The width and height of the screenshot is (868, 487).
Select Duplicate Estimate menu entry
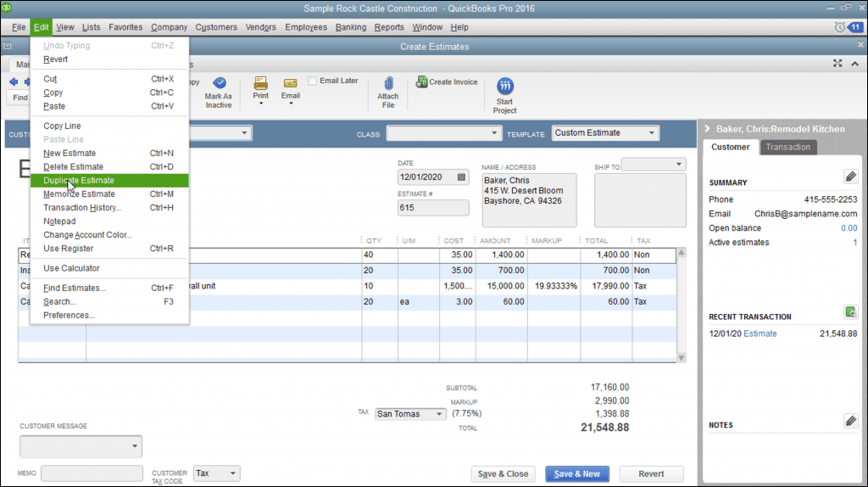[x=109, y=180]
